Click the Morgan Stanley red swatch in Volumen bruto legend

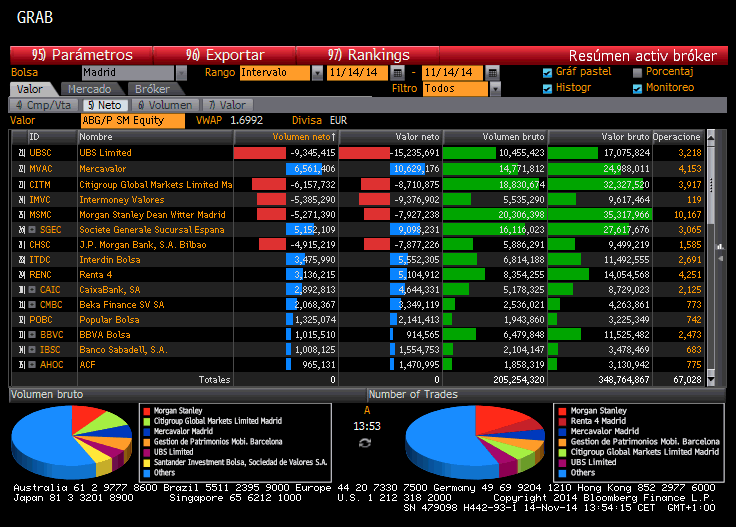[147, 411]
